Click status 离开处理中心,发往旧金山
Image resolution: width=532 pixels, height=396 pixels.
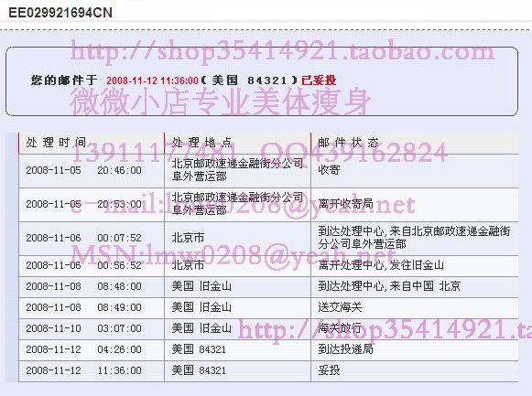click(x=381, y=265)
